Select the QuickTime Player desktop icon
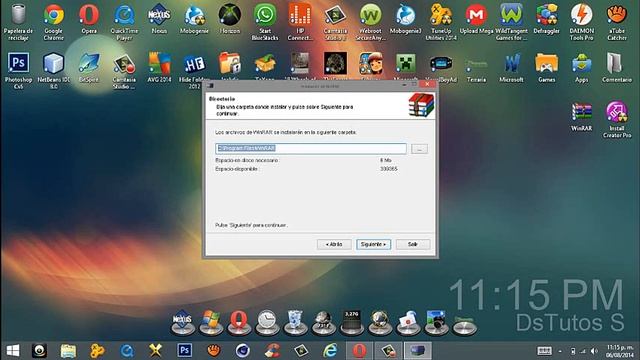This screenshot has width=640, height=360. [124, 22]
